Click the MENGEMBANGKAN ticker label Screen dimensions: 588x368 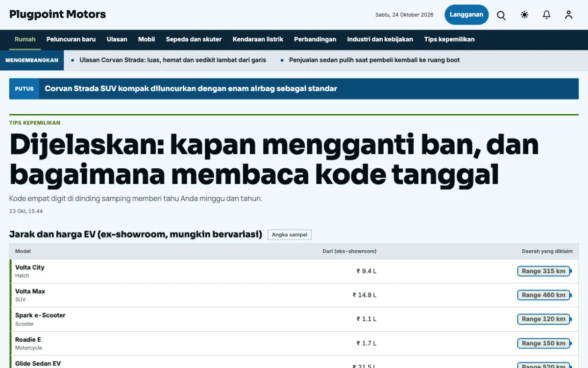32,60
